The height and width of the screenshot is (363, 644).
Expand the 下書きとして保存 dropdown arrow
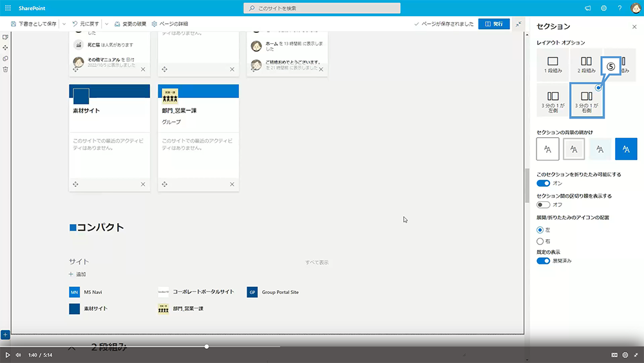pos(64,24)
